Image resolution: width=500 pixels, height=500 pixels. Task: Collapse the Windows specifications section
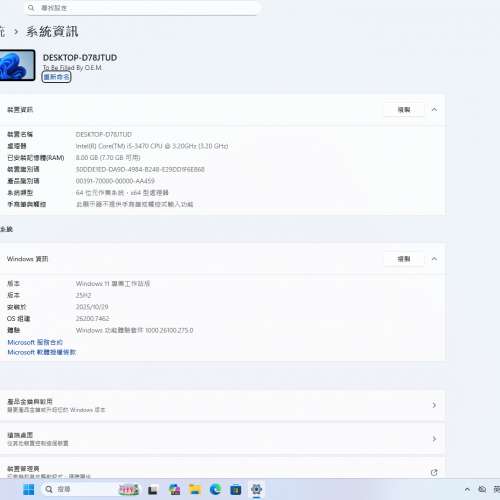(434, 259)
